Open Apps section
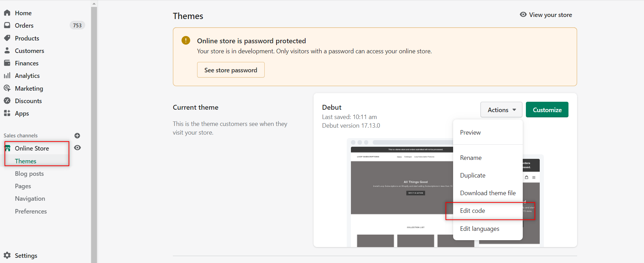Image resolution: width=644 pixels, height=263 pixels. click(x=22, y=113)
